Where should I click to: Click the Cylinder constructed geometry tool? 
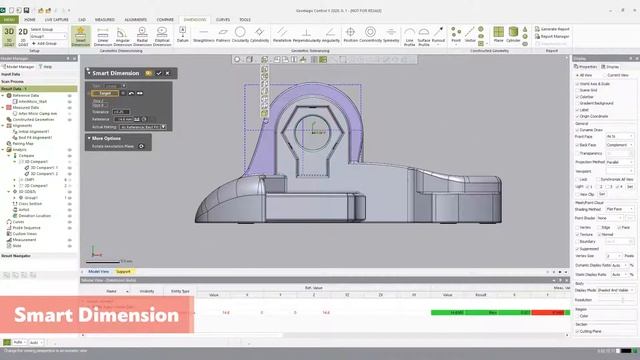point(513,35)
